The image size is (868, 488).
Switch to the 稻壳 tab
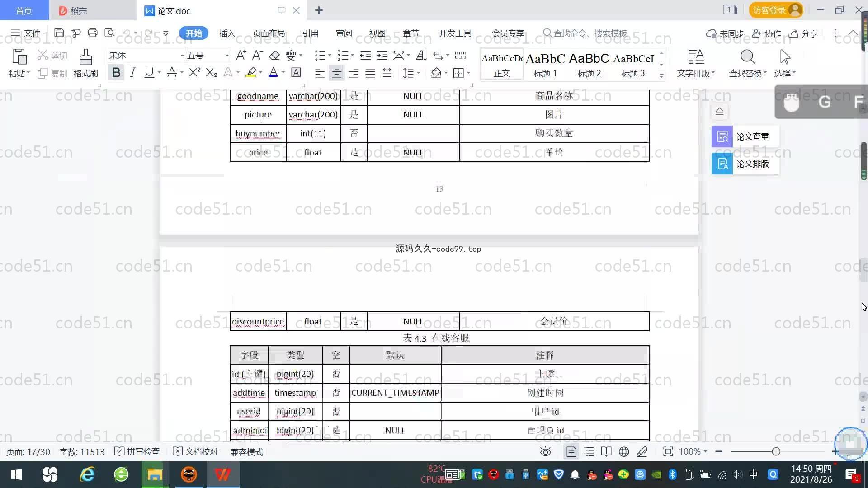pyautogui.click(x=93, y=10)
